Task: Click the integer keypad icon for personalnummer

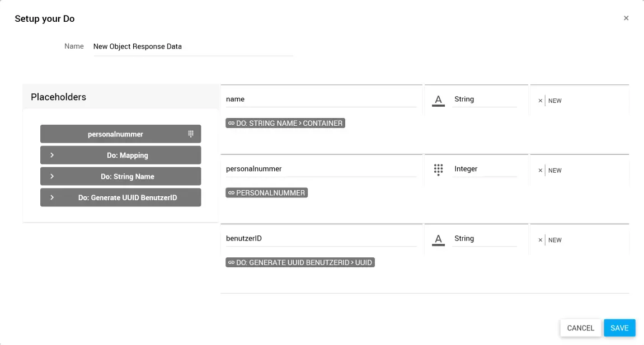Action: pos(438,169)
